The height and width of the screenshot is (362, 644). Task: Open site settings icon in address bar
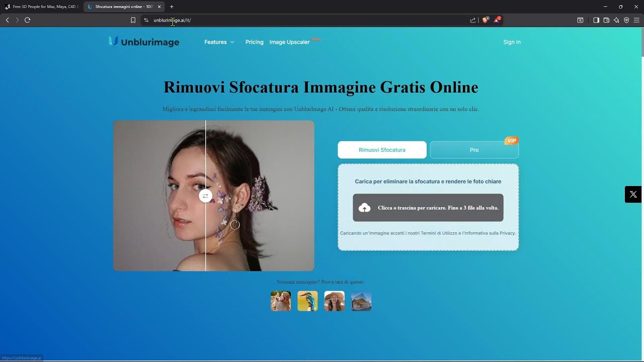coord(146,20)
